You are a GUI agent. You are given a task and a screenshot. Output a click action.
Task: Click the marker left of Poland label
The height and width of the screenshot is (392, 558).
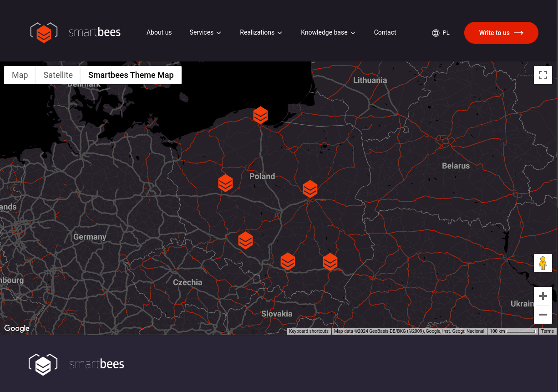(x=225, y=183)
